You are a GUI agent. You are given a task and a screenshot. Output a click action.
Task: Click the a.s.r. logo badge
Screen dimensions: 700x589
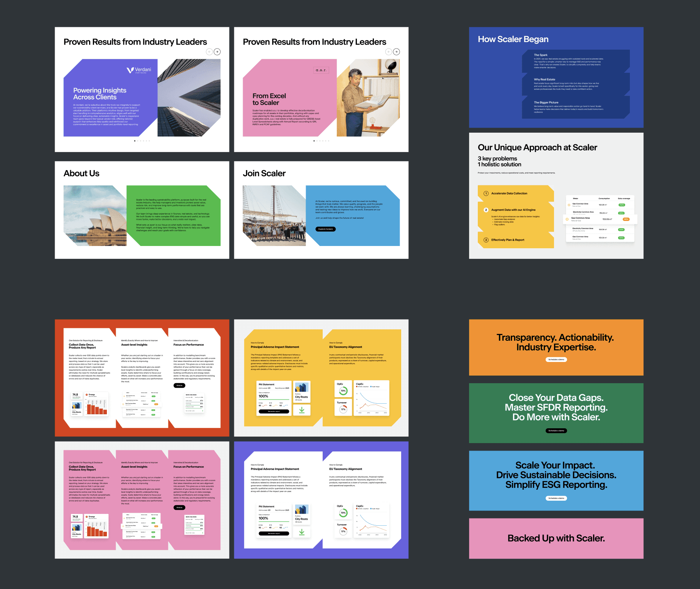[321, 70]
